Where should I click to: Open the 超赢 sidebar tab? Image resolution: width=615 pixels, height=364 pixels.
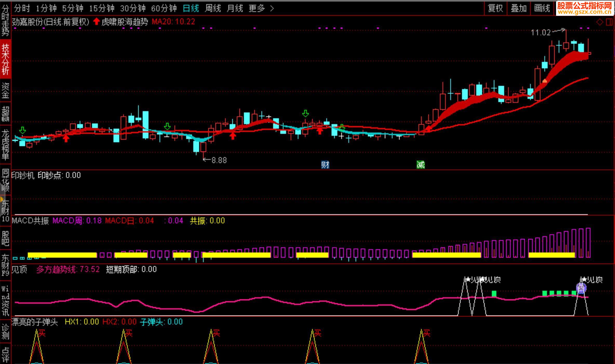5,114
